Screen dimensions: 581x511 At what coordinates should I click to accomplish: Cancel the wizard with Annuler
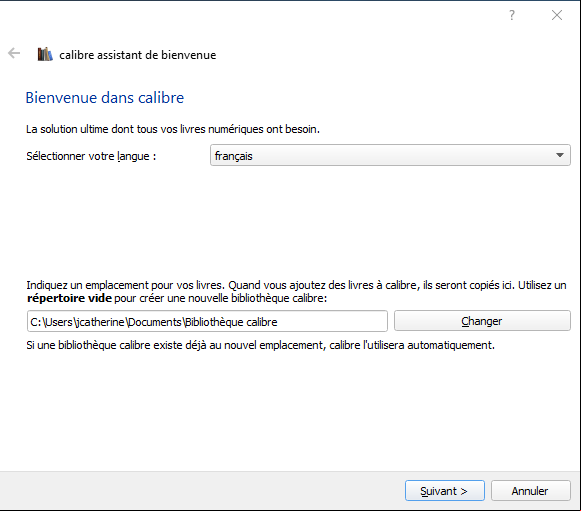(531, 491)
